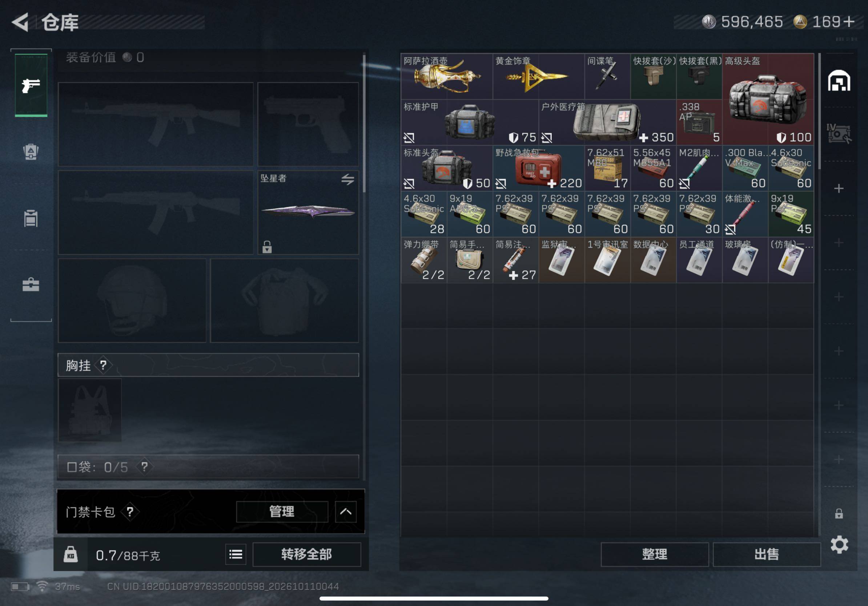The height and width of the screenshot is (606, 868).
Task: Click the 转移全部 button
Action: (x=306, y=554)
